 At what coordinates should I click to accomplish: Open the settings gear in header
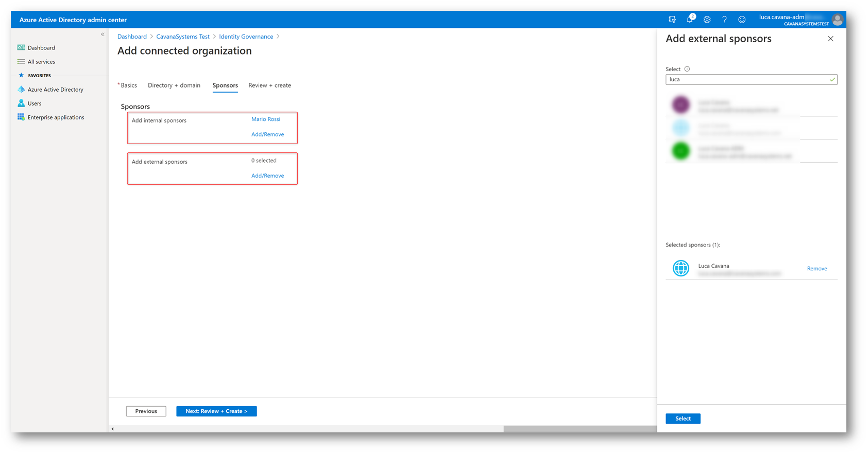707,20
